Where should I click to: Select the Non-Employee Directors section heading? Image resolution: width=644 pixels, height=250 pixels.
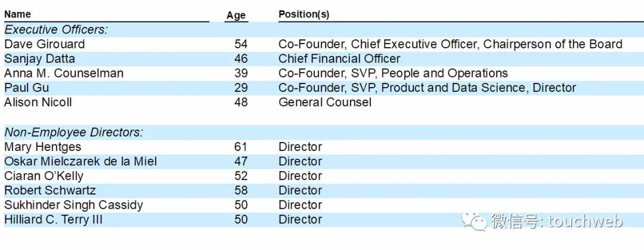point(73,132)
